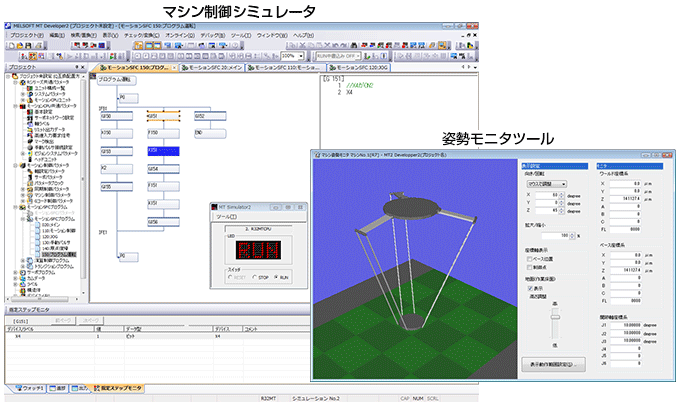
Task: Click the Save floppy-disk toolbar icon
Action: click(28, 45)
